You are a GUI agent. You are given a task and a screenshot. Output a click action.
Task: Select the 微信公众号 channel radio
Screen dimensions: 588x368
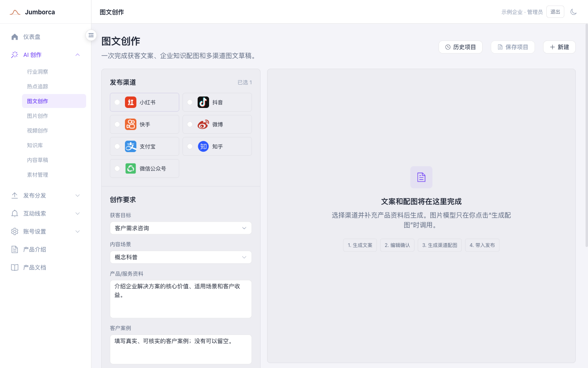117,168
